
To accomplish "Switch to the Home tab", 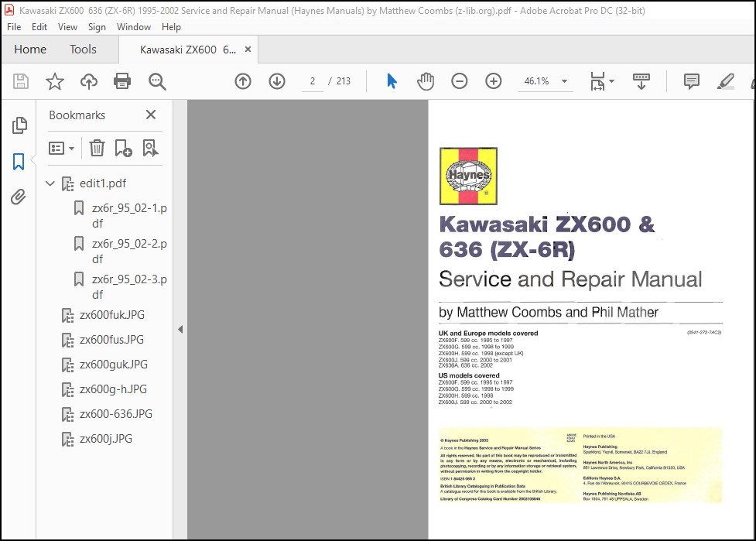I will 30,50.
